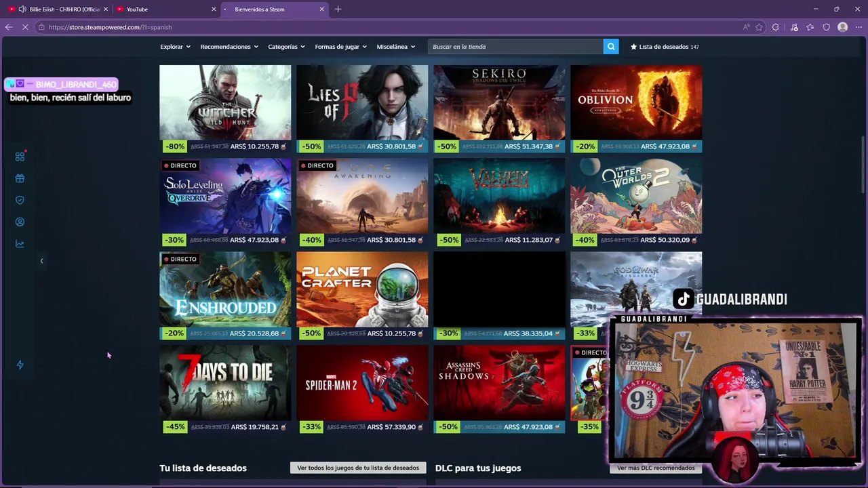Close the Bienvenidos a Steam tab
868x488 pixels.
(x=321, y=9)
